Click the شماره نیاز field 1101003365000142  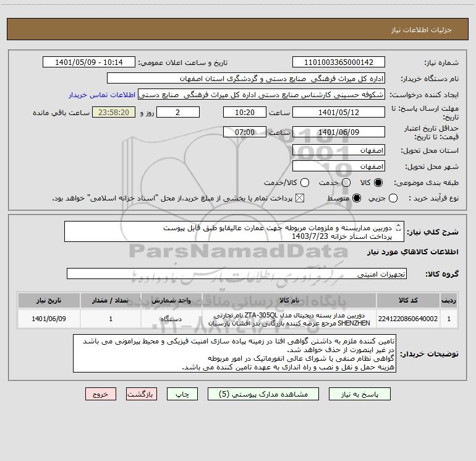(x=339, y=62)
